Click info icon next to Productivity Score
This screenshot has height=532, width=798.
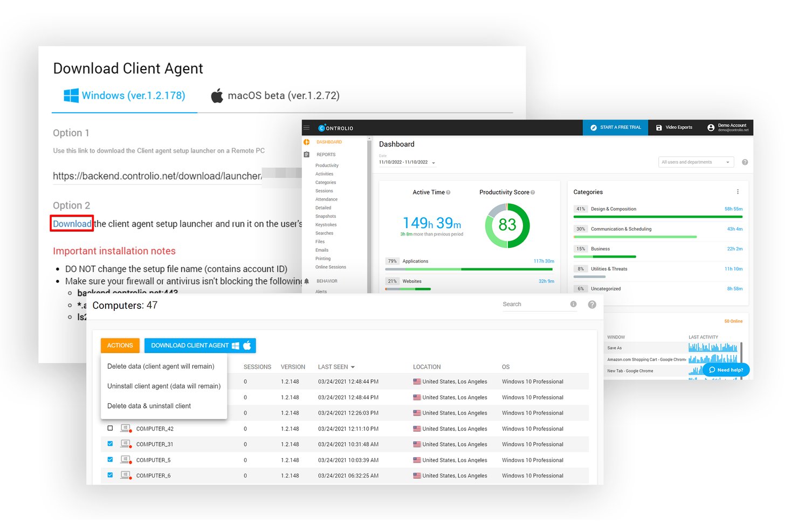click(533, 192)
